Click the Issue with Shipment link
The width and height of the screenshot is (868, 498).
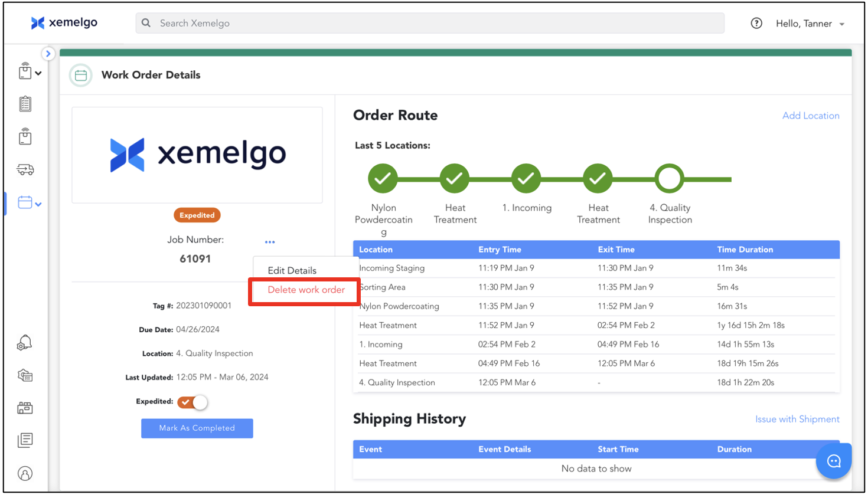(x=797, y=419)
